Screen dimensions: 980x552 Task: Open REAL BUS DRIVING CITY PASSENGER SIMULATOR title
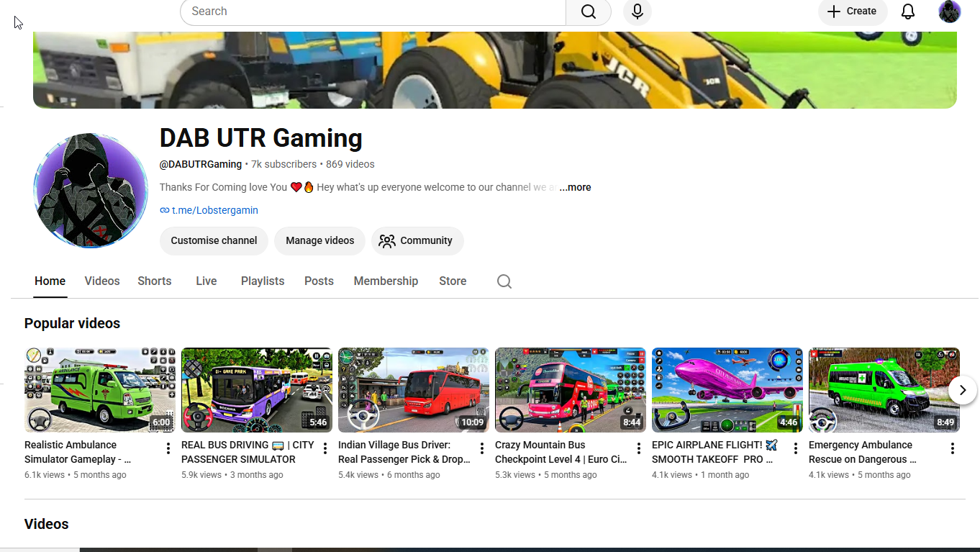[x=248, y=452]
